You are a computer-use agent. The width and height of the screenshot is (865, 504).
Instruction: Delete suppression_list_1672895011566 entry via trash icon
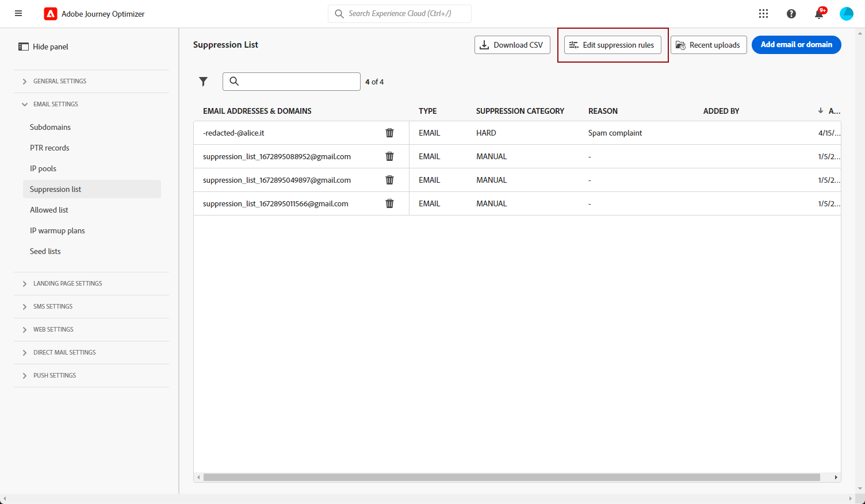click(x=389, y=203)
